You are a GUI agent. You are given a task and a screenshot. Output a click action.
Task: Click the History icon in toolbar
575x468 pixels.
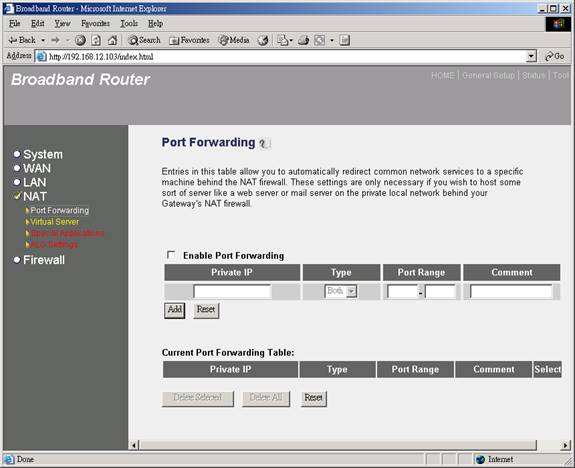(263, 40)
